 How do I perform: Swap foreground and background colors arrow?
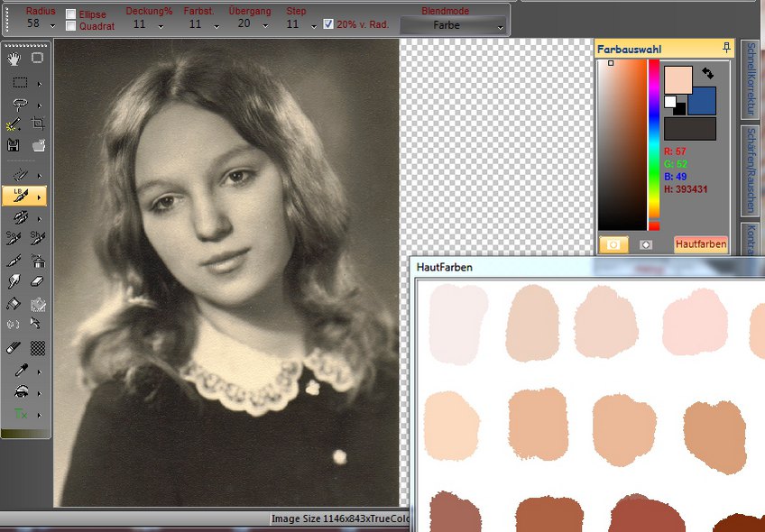click(x=706, y=73)
